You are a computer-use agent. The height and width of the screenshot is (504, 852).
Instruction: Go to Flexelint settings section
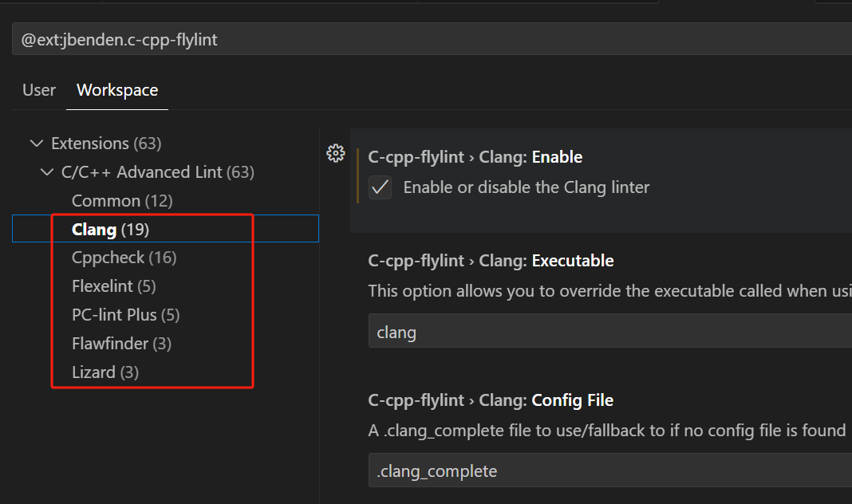(114, 286)
